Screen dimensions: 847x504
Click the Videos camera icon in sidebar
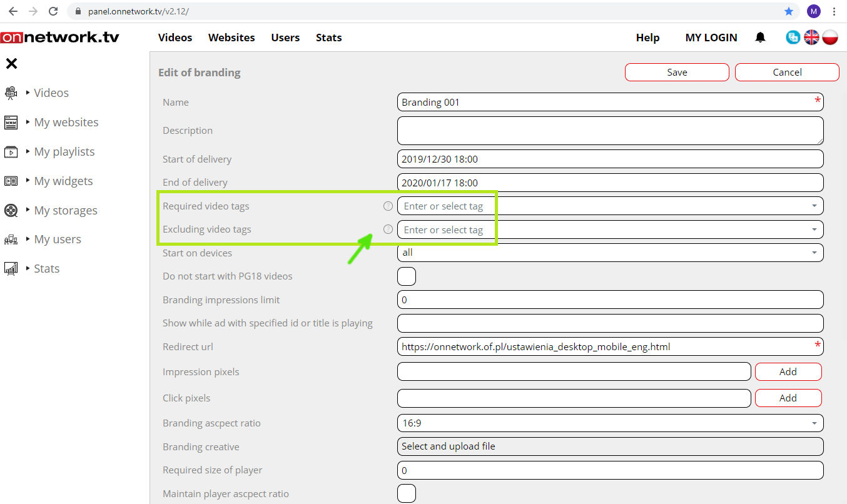11,93
